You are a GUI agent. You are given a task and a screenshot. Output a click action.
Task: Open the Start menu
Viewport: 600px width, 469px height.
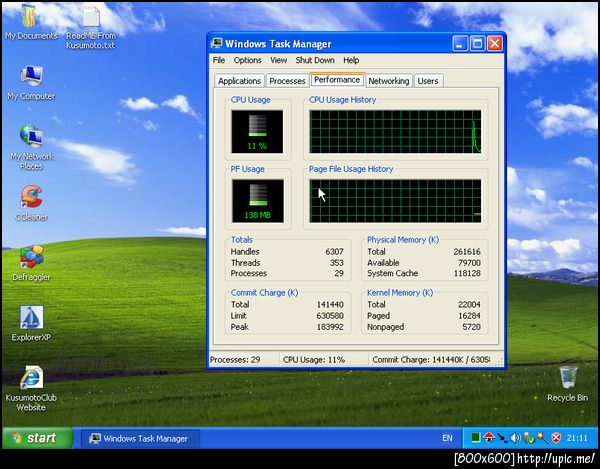(x=38, y=438)
